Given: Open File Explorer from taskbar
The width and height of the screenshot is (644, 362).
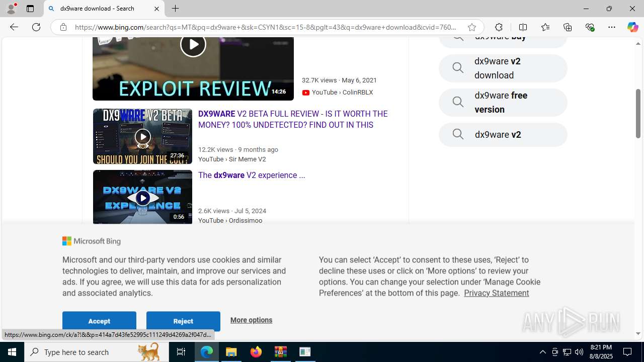Looking at the screenshot, I should [x=231, y=352].
